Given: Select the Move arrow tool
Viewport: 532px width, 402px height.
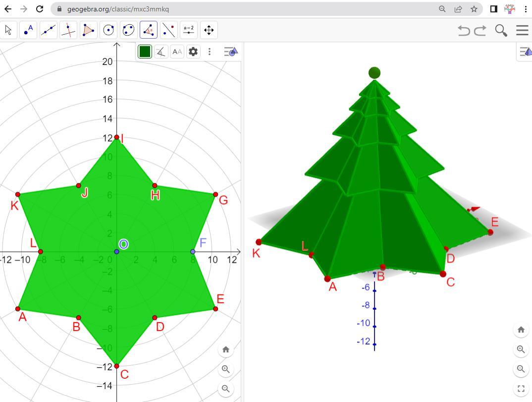Looking at the screenshot, I should coord(8,30).
